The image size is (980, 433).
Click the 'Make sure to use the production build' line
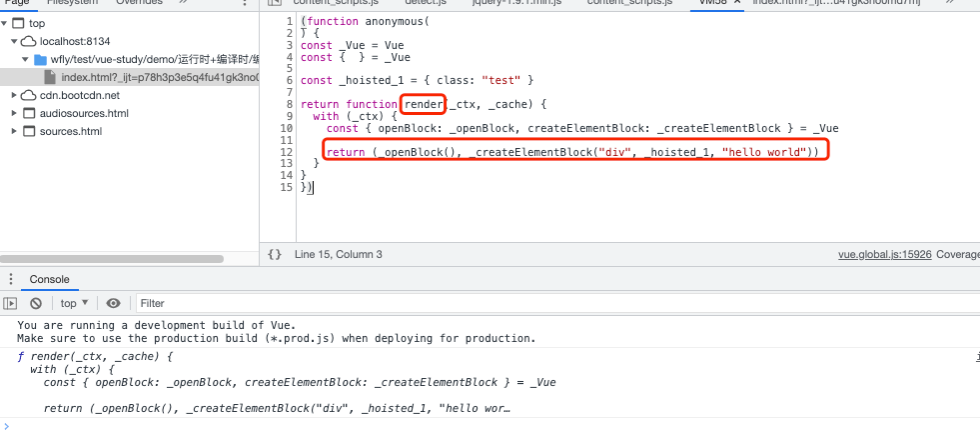(277, 339)
